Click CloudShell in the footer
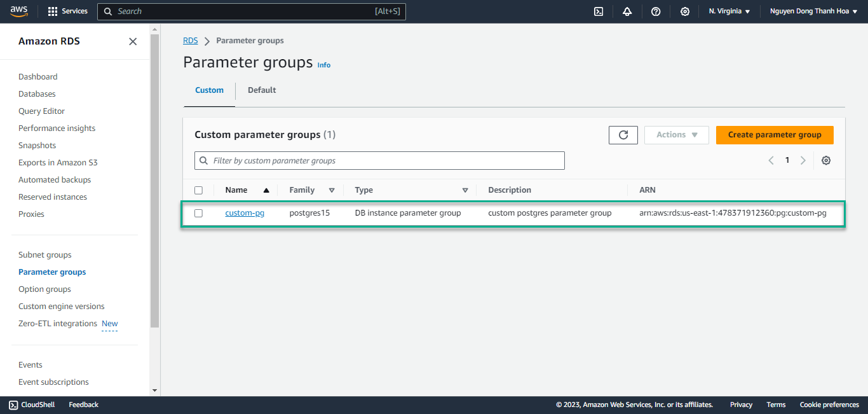The height and width of the screenshot is (414, 868). [x=32, y=404]
